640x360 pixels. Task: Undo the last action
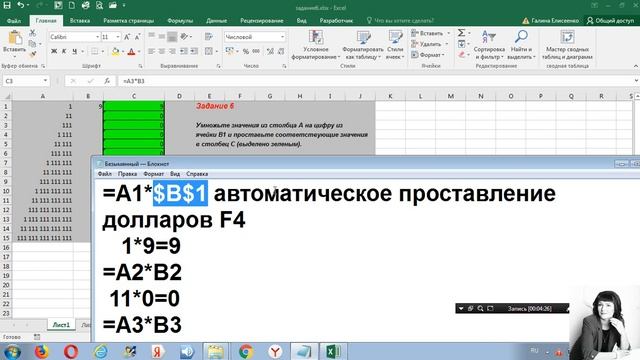click(20, 5)
